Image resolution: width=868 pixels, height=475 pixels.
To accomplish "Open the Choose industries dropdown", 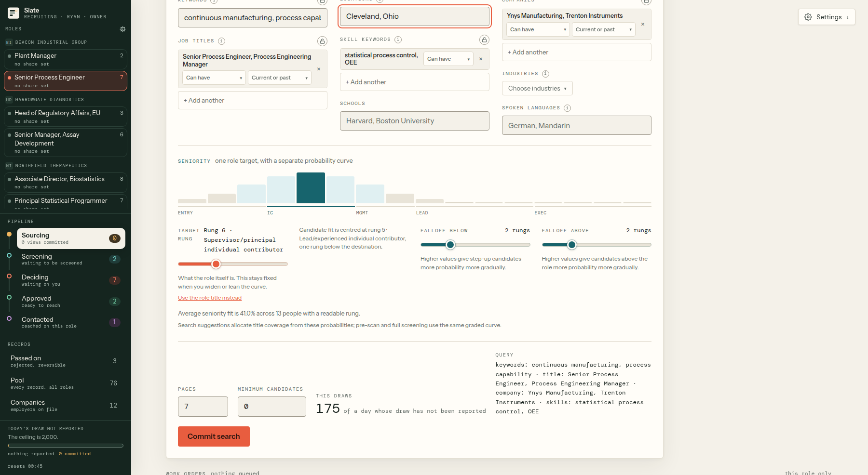I will (x=537, y=89).
